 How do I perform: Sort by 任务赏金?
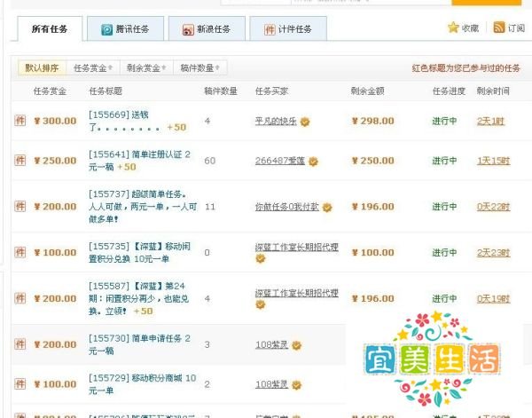point(93,68)
